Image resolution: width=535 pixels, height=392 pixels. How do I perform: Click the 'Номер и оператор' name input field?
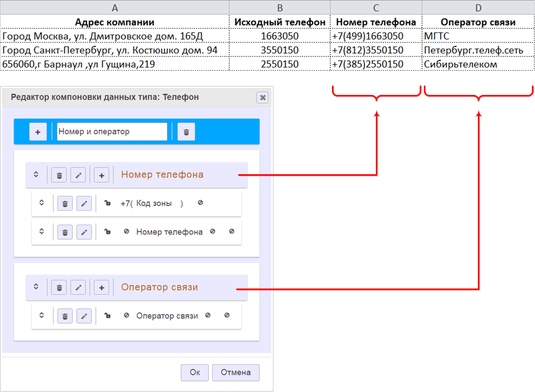pos(112,132)
